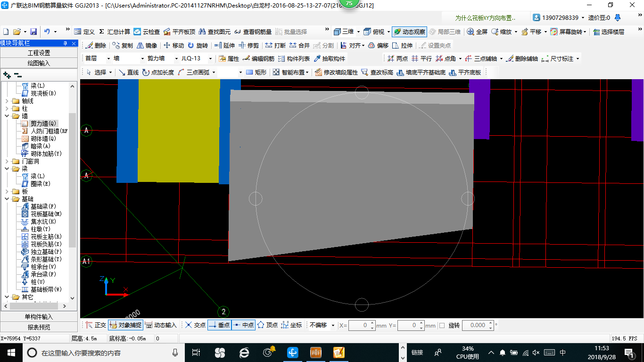Click 平移 pan tool
This screenshot has width=644, height=362.
531,32
